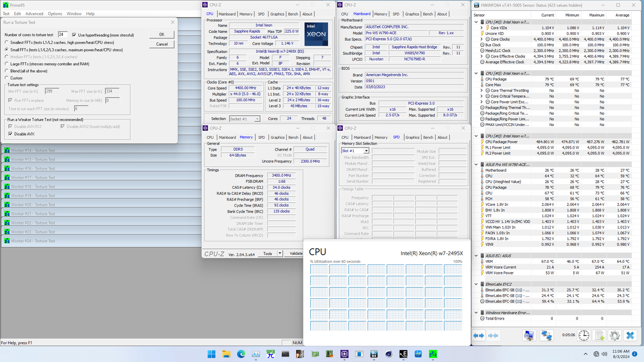Collapse ASUS Pro WS W790-ACE sensor group

click(x=476, y=164)
